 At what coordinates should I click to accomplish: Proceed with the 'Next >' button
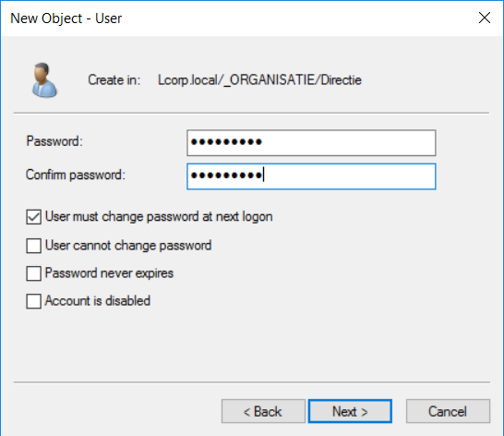click(350, 411)
